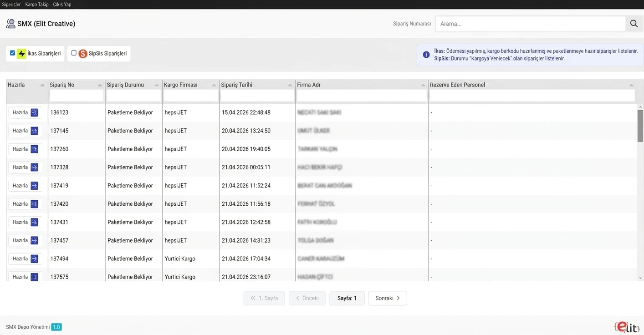Enable the SipSis Siparişleri checkbox
This screenshot has height=335, width=644.
pos(74,53)
